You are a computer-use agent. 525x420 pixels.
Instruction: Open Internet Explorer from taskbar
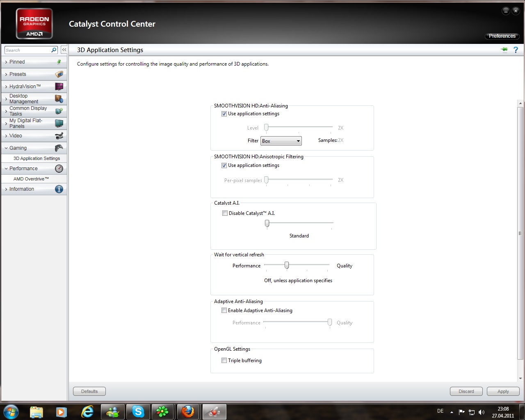point(87,412)
